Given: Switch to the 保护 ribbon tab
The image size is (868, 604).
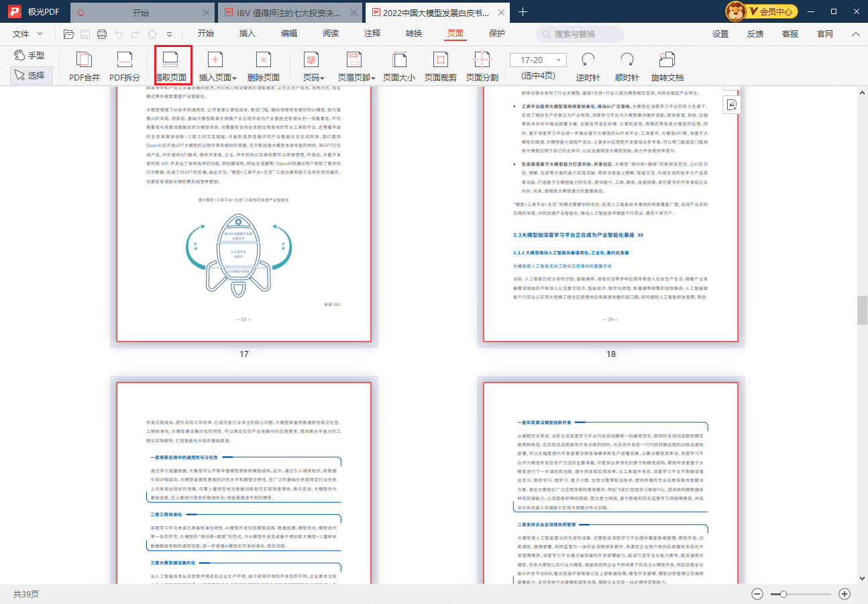Looking at the screenshot, I should (497, 34).
